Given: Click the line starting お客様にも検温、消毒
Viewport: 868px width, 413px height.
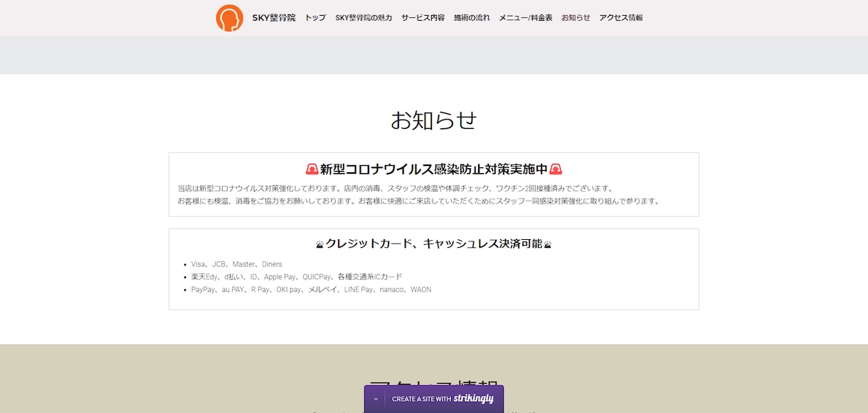Looking at the screenshot, I should coord(418,202).
